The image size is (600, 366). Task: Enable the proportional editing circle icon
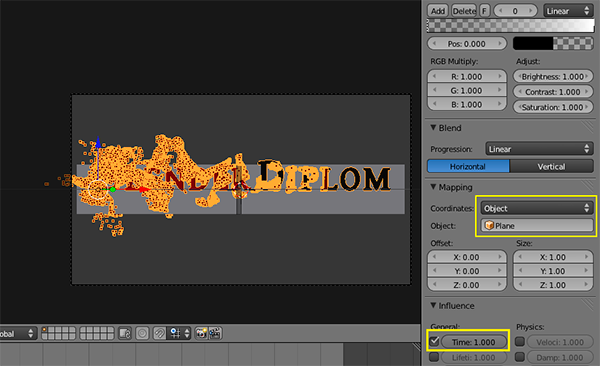click(x=142, y=333)
